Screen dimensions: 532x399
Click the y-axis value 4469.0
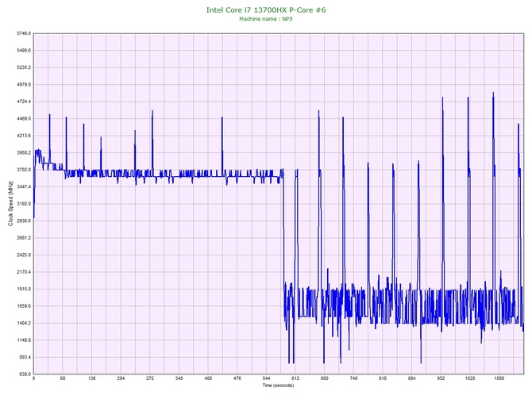click(24, 119)
